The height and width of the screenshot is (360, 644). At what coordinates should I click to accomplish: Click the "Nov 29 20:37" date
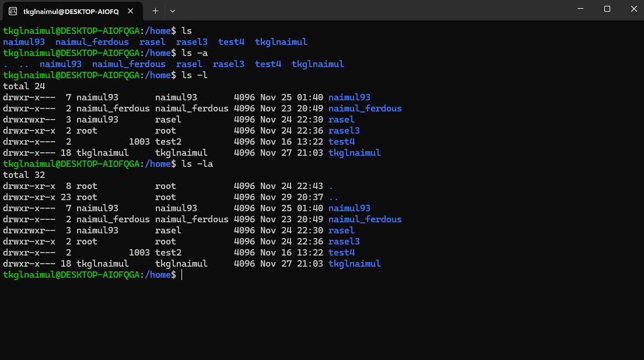(x=292, y=197)
